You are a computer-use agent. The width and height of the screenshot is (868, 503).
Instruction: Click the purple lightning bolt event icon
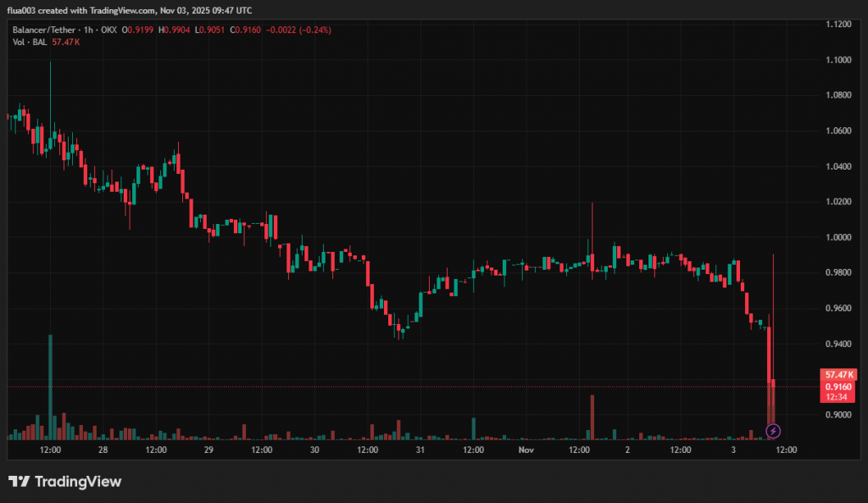[773, 431]
